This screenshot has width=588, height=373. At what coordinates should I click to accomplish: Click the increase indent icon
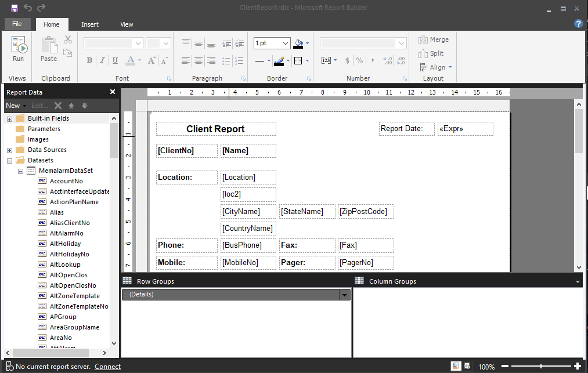click(x=239, y=43)
